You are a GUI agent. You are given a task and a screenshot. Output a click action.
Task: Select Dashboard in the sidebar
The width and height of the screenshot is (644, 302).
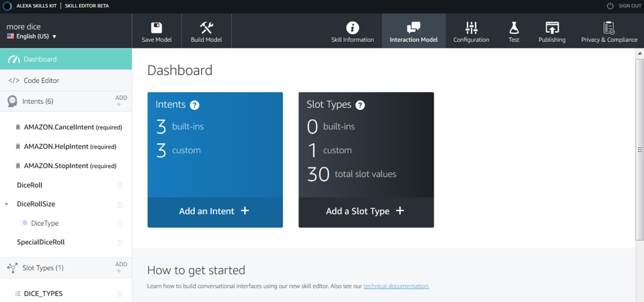tap(66, 59)
